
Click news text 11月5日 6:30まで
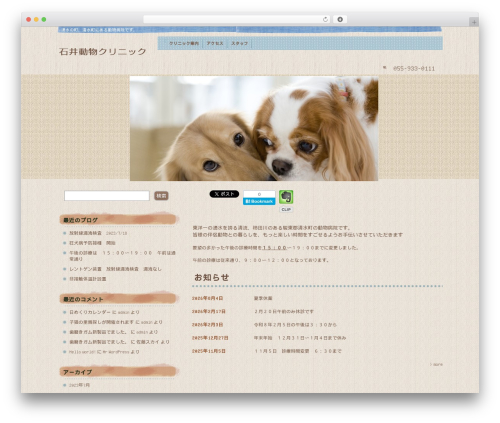pos(298,351)
